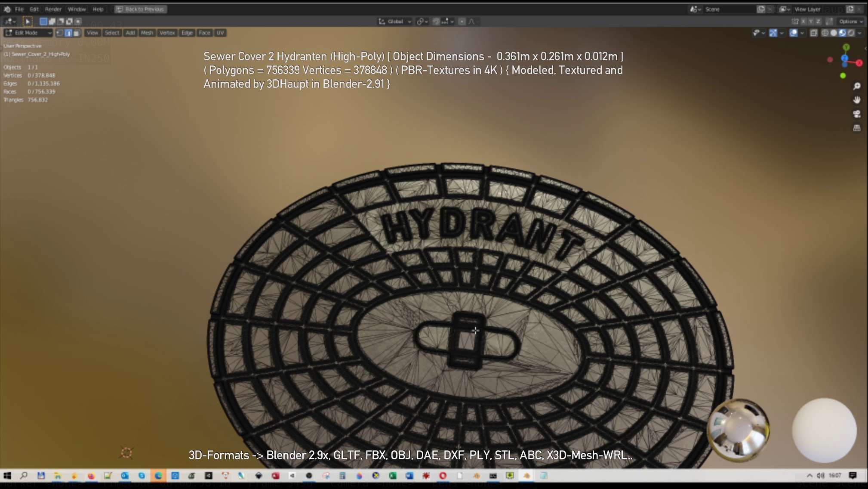The image size is (868, 489).
Task: Open the view layer browse dropdown icon
Action: (x=785, y=9)
